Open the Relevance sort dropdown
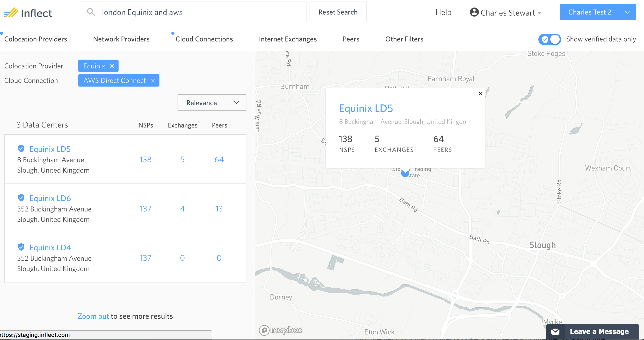The height and width of the screenshot is (340, 644). coord(212,103)
